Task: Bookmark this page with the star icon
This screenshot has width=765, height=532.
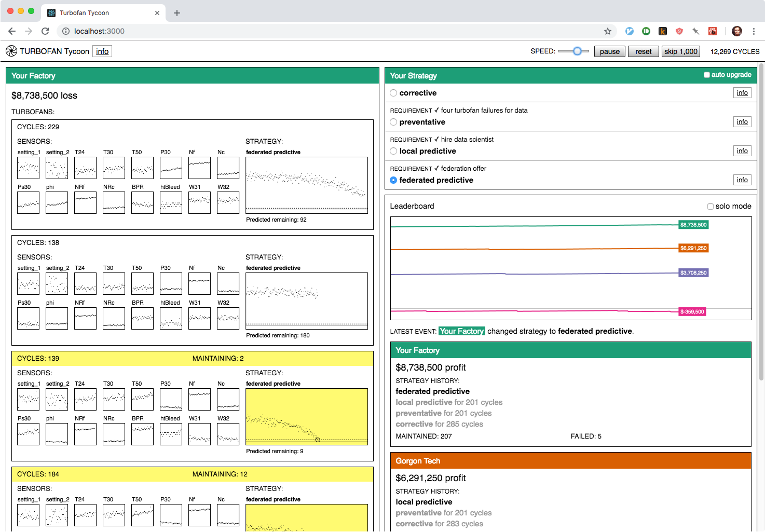Action: tap(608, 31)
